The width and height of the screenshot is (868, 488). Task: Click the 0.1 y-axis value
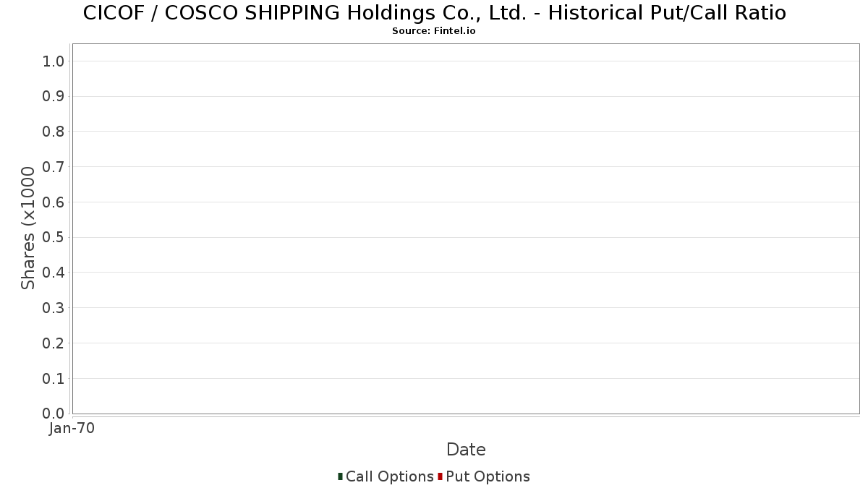(54, 378)
